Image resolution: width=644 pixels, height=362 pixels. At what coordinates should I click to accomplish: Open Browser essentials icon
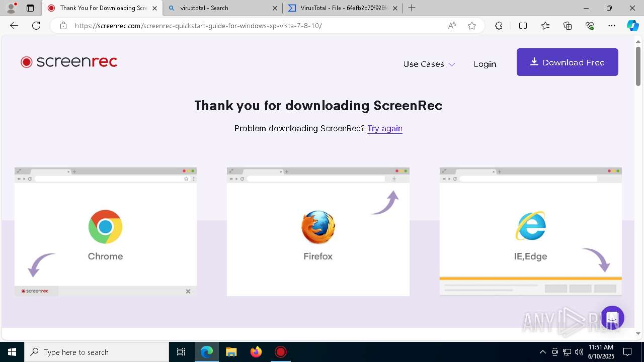(x=590, y=26)
